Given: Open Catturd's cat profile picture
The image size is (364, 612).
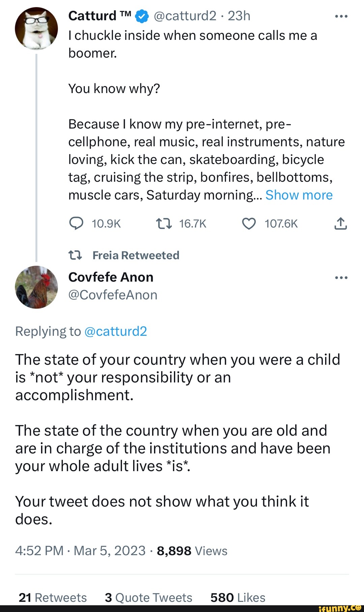Looking at the screenshot, I should point(36,28).
